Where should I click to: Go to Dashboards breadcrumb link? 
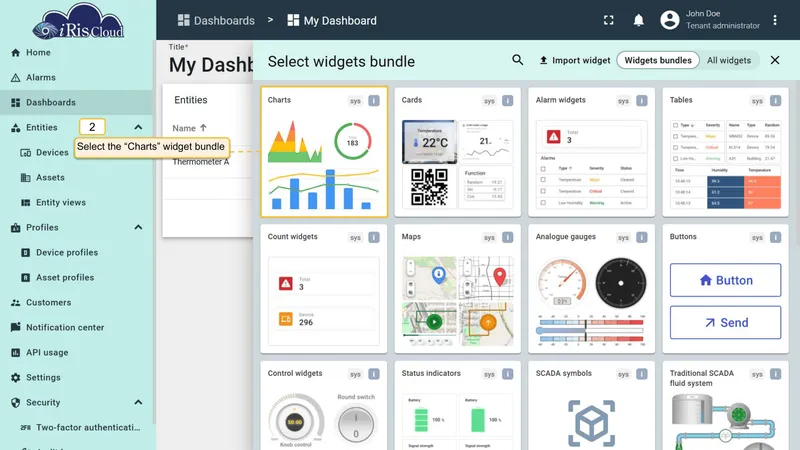pos(216,20)
